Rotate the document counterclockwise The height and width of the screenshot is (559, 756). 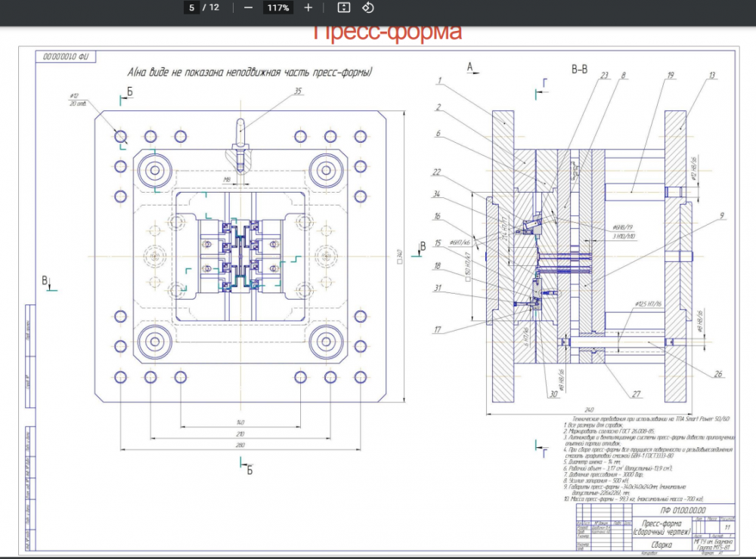pyautogui.click(x=367, y=8)
